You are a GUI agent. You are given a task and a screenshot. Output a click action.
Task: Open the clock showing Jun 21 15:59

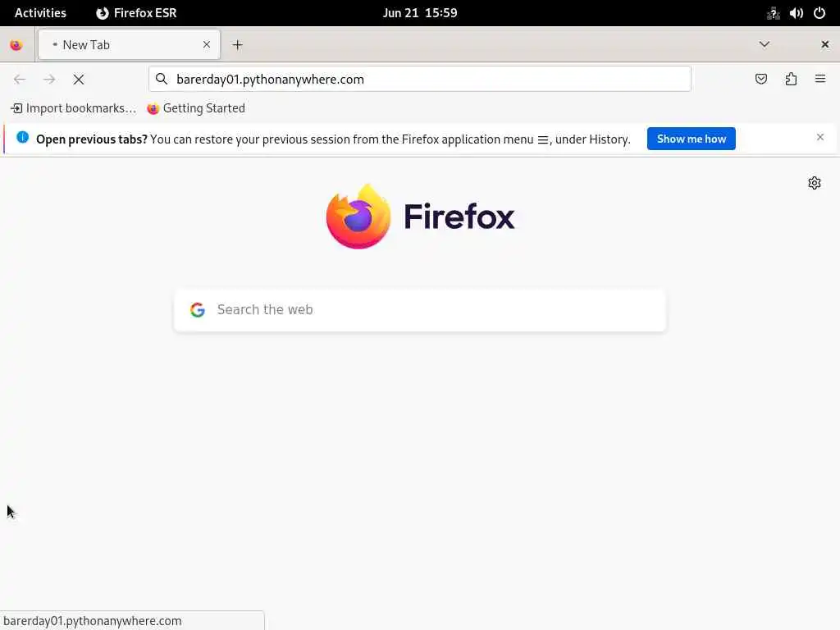point(420,13)
